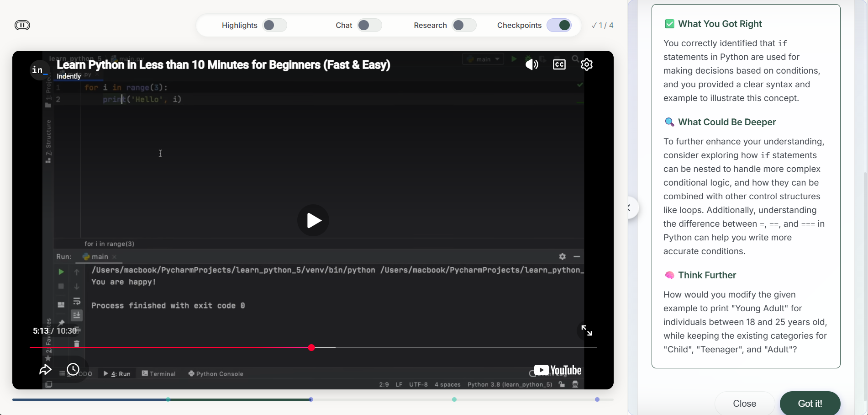This screenshot has width=868, height=415.
Task: Disable the Checkpoints toggle
Action: (559, 25)
